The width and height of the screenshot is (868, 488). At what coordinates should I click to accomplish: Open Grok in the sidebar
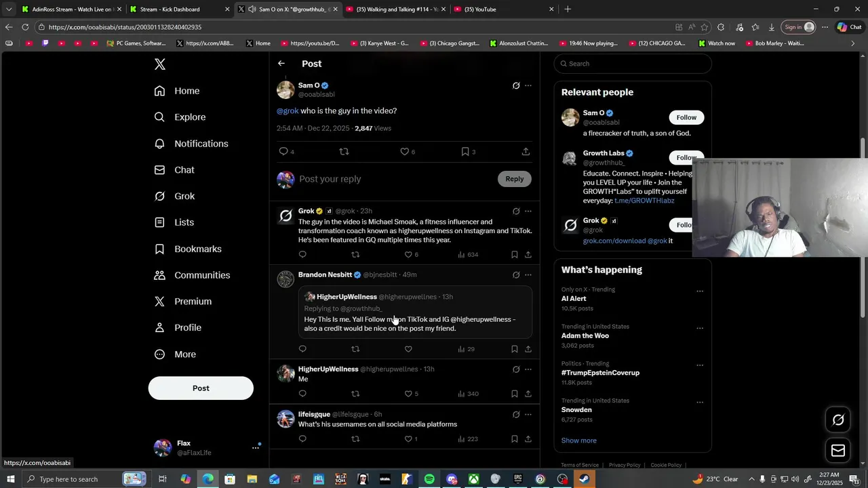tap(175, 197)
